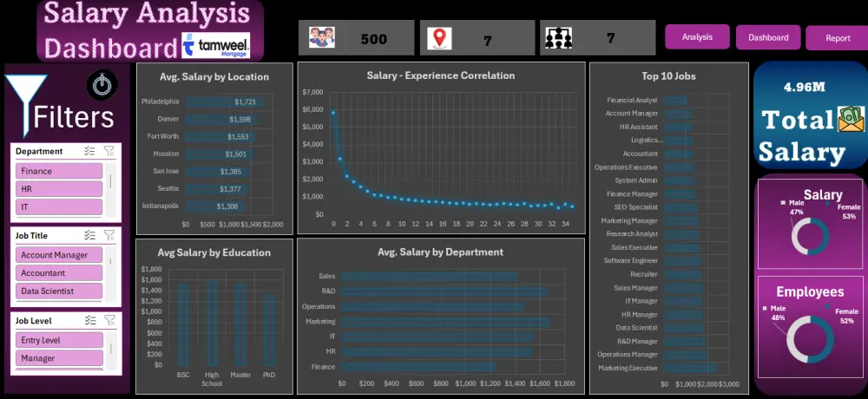Image resolution: width=868 pixels, height=399 pixels.
Task: Clear the Department slicer filter
Action: pyautogui.click(x=109, y=151)
